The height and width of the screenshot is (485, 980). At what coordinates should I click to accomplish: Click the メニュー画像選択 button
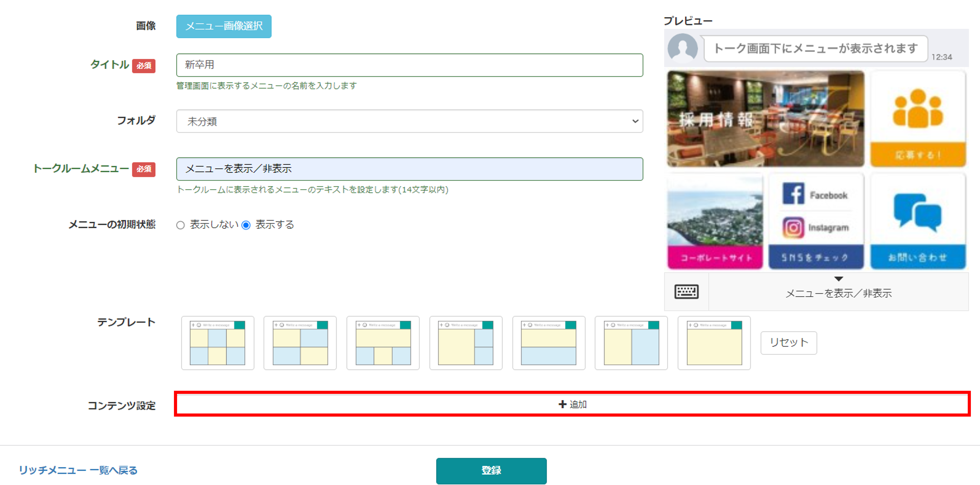tap(224, 26)
